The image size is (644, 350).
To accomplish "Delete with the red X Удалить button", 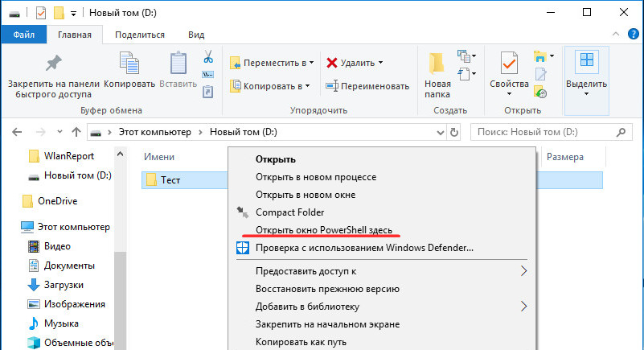I will [x=351, y=63].
